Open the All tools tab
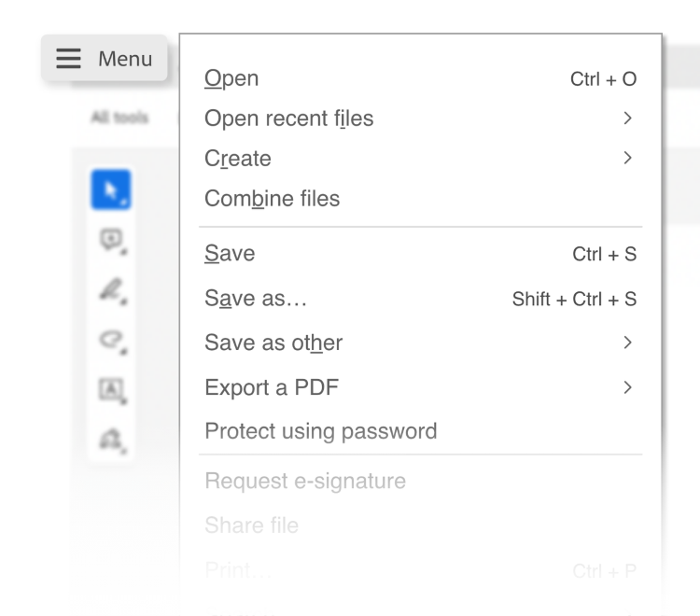Viewport: 700px width, 616px height. pos(119,118)
